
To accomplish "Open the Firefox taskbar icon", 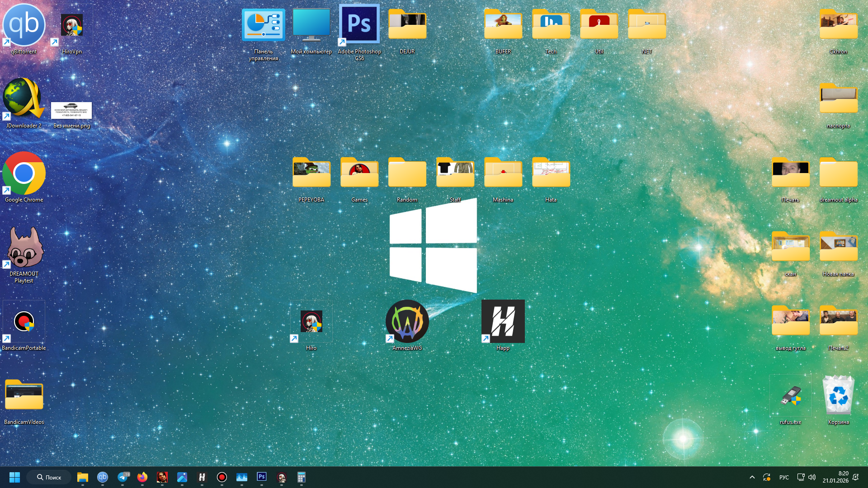I will click(142, 477).
